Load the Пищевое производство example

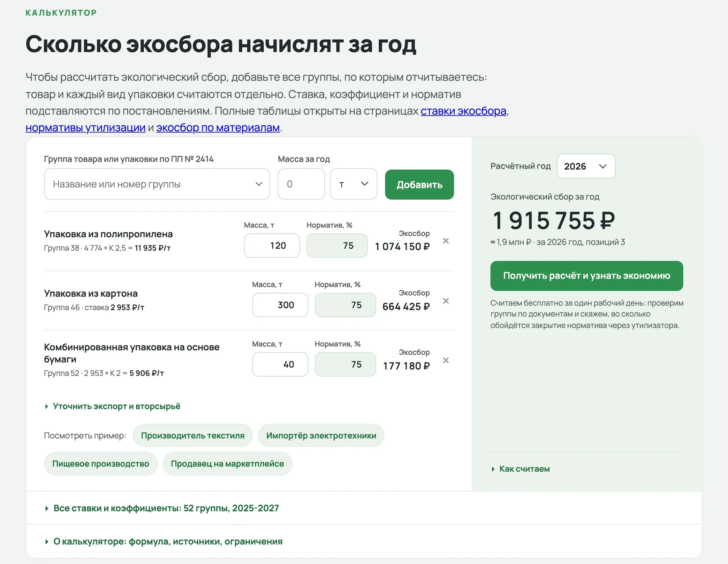tap(101, 464)
